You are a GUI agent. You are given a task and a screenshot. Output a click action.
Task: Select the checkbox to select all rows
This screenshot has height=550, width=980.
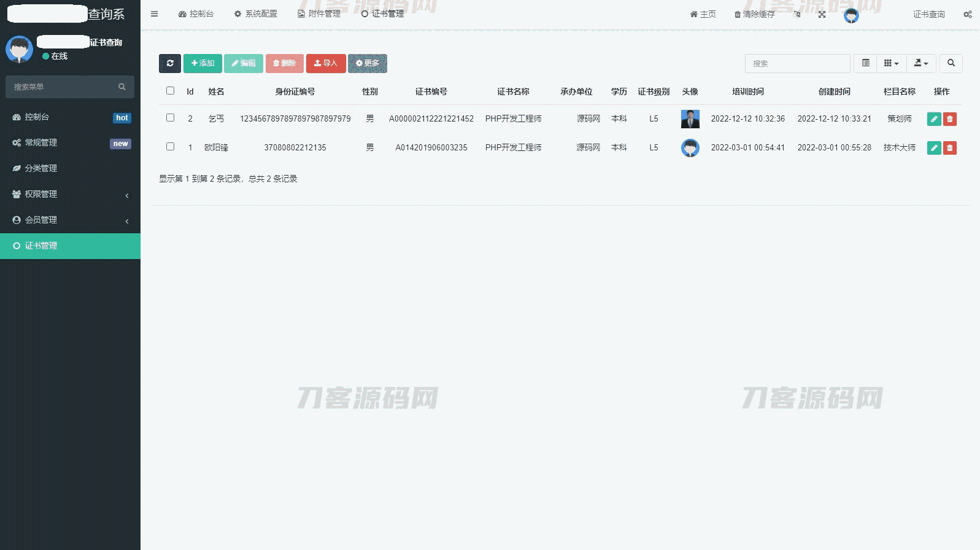pyautogui.click(x=171, y=91)
